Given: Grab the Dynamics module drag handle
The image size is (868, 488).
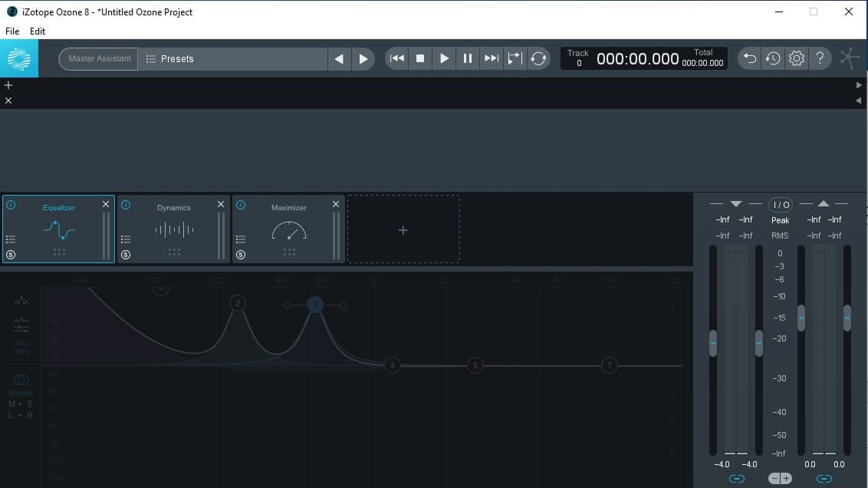Looking at the screenshot, I should [x=174, y=252].
